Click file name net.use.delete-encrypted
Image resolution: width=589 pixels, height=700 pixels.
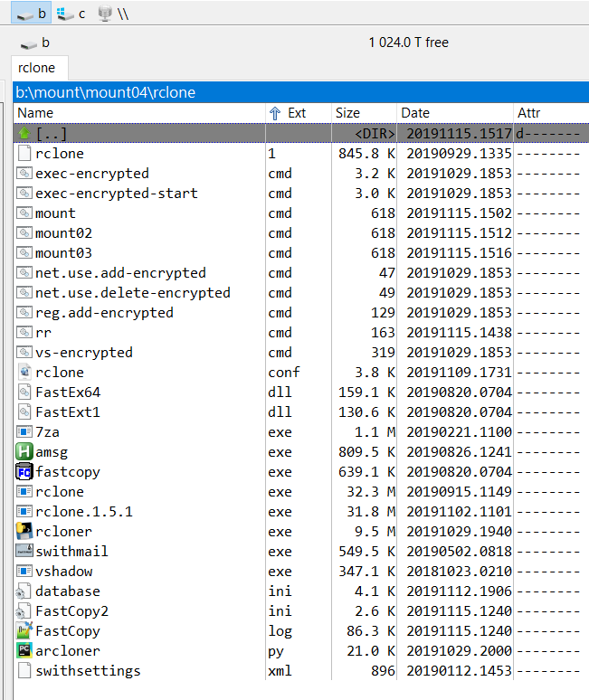point(133,293)
